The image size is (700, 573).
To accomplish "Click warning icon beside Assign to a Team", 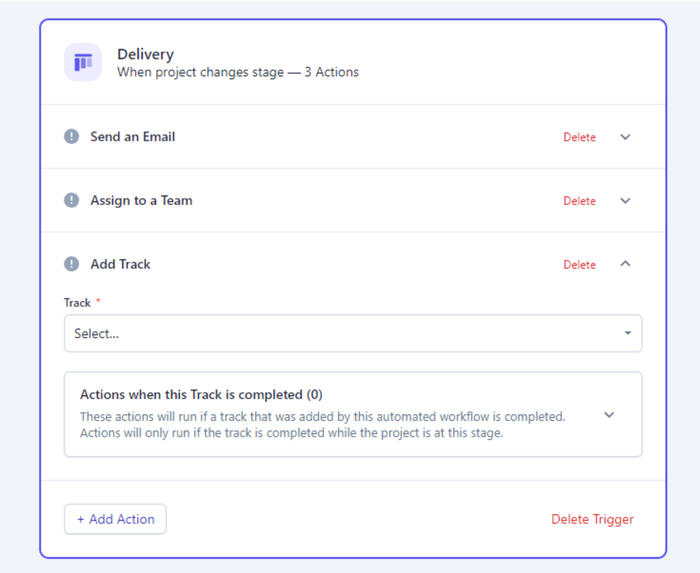I will [72, 201].
